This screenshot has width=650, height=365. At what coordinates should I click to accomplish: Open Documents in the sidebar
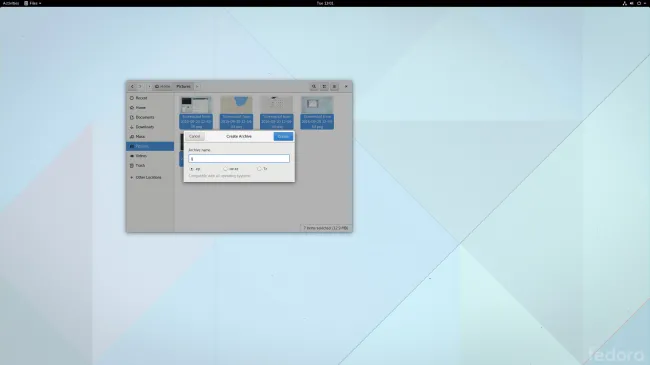(x=150, y=117)
